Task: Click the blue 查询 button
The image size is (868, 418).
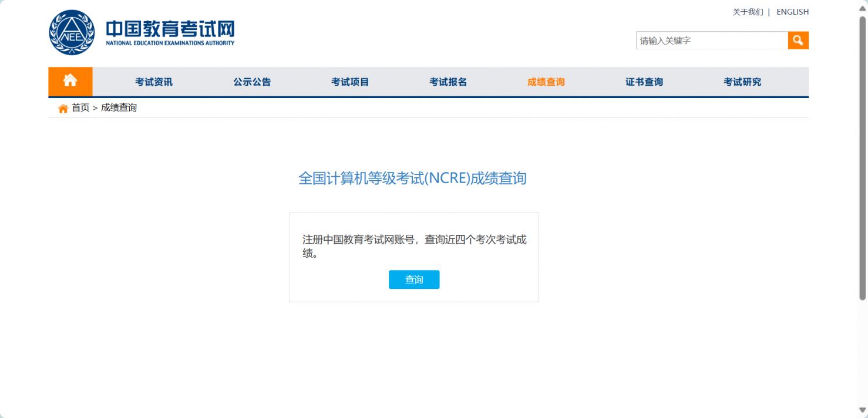Action: point(414,279)
